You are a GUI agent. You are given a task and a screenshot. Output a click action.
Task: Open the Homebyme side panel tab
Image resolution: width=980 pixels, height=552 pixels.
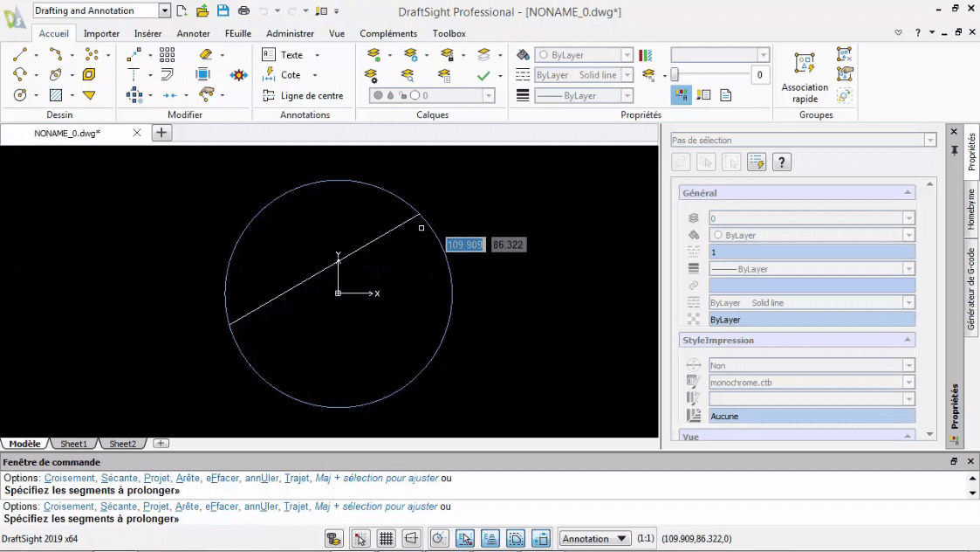click(971, 210)
